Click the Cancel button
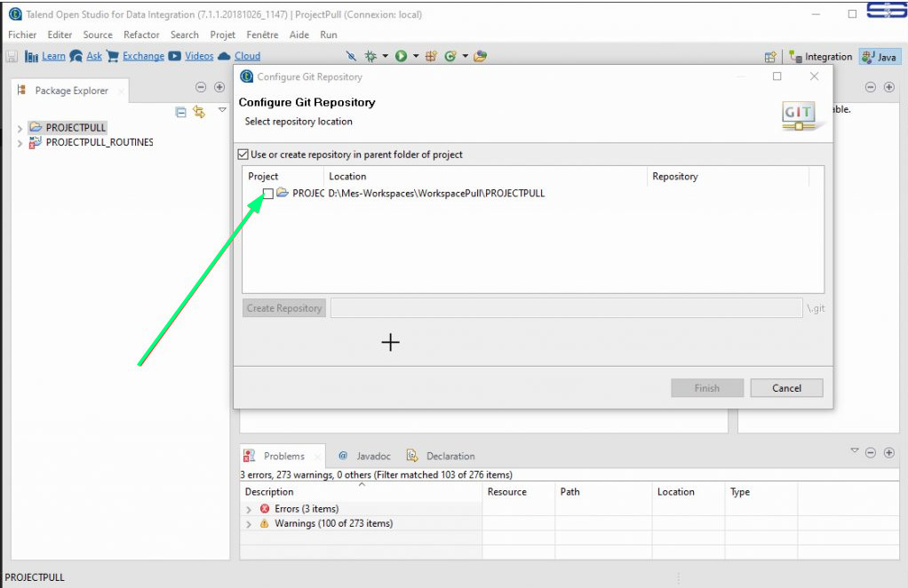The width and height of the screenshot is (908, 588). click(786, 388)
